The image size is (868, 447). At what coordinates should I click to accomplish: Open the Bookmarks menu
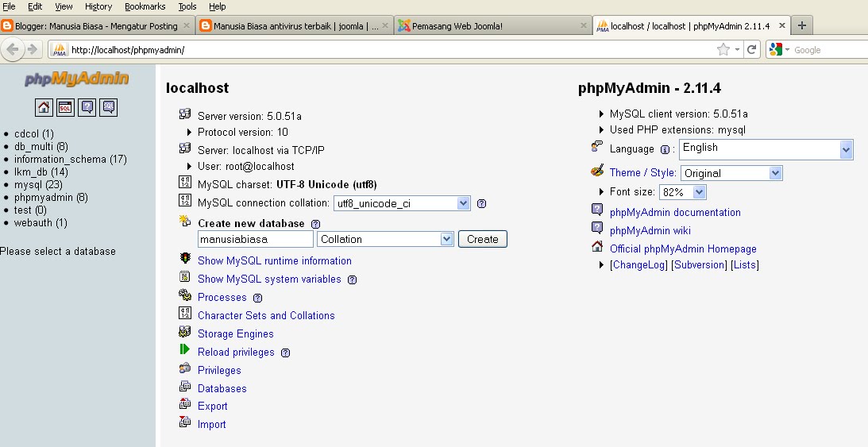click(x=145, y=6)
